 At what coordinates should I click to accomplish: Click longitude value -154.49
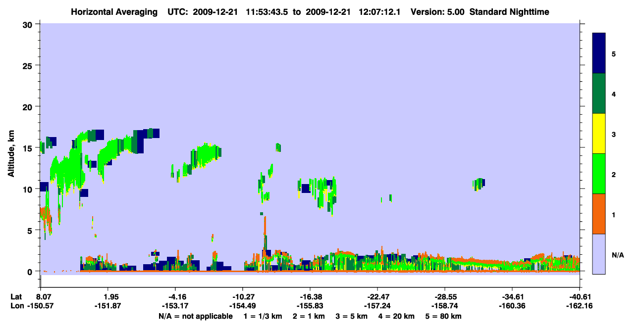[243, 306]
